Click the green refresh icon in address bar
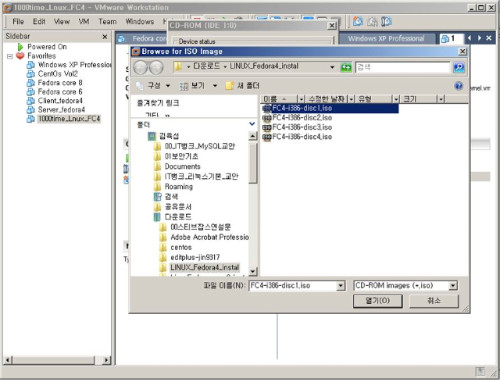The image size is (500, 380). pos(346,67)
